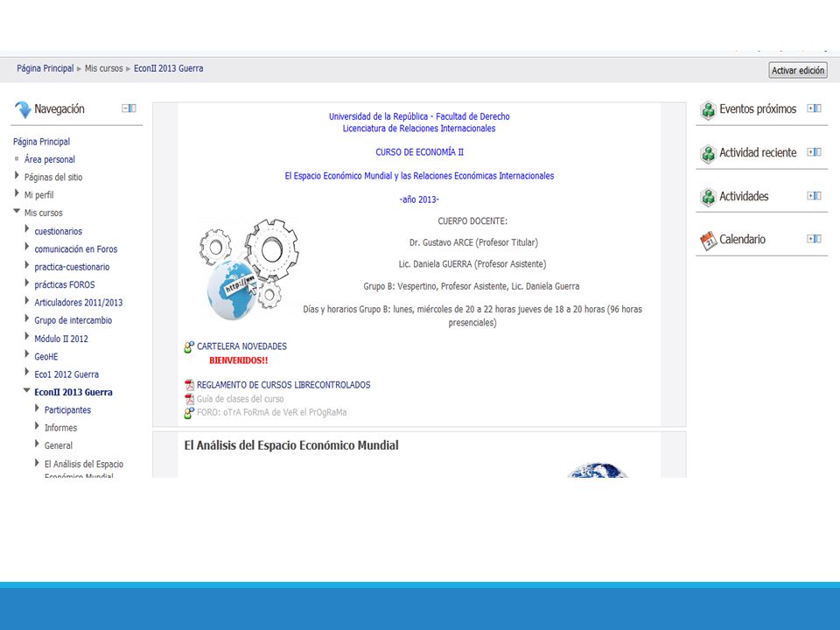
Task: Click the forum icon beside FORO: oTrA FoRmA
Action: point(189,413)
